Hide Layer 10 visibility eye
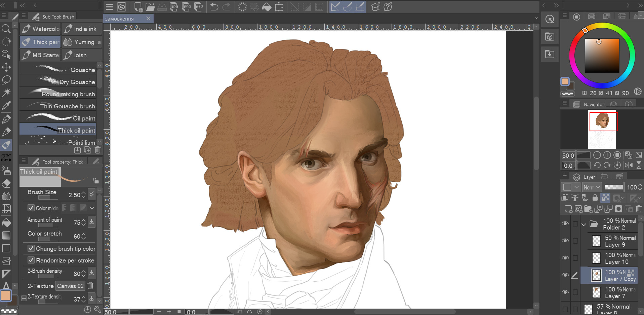Image resolution: width=644 pixels, height=315 pixels. coord(565,258)
